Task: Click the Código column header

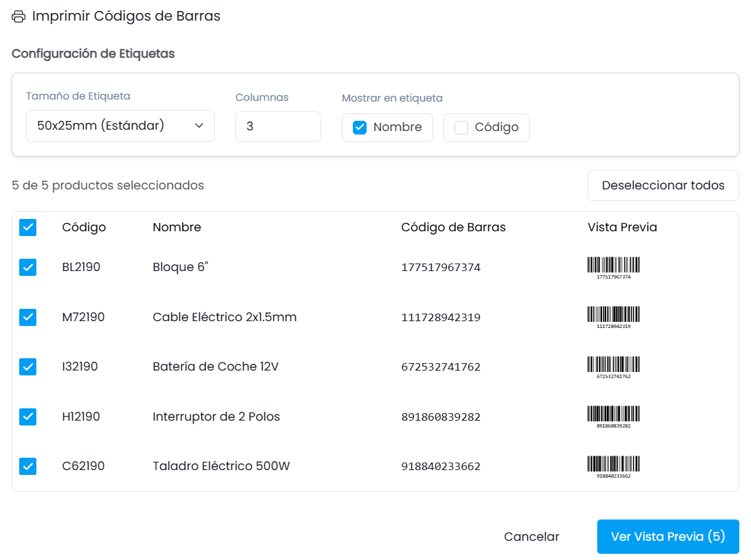Action: click(84, 227)
